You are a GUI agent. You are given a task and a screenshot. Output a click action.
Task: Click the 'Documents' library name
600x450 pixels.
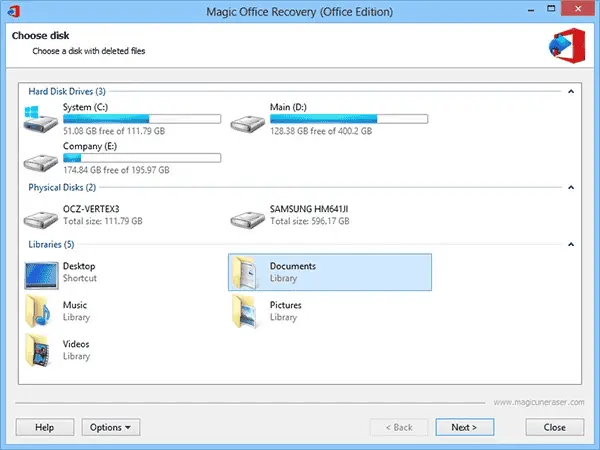click(293, 266)
